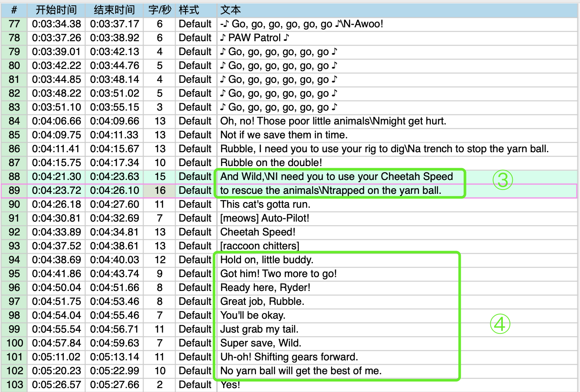Click characters-per-second value 16 in row 89
580x392 pixels.
(160, 190)
